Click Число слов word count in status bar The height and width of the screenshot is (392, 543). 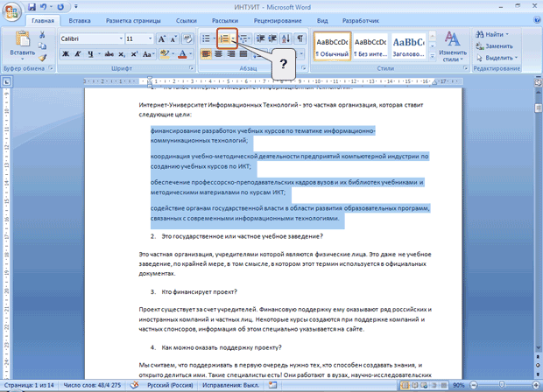[92, 385]
